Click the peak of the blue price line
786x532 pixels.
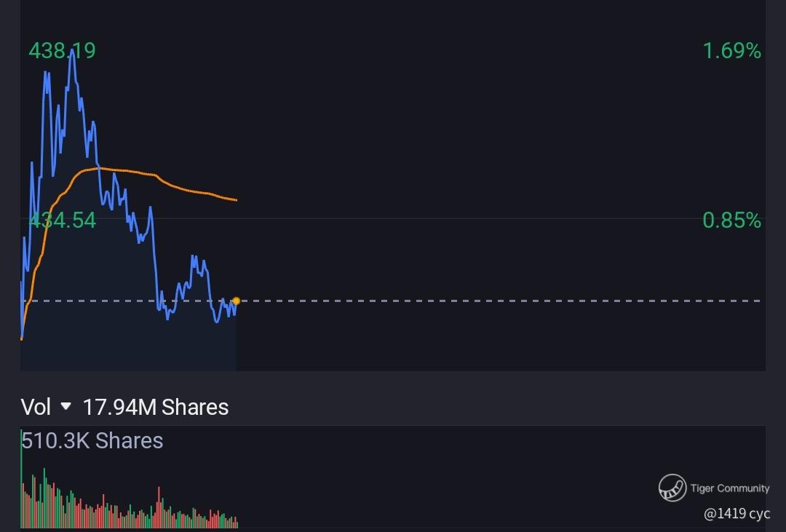(x=72, y=52)
